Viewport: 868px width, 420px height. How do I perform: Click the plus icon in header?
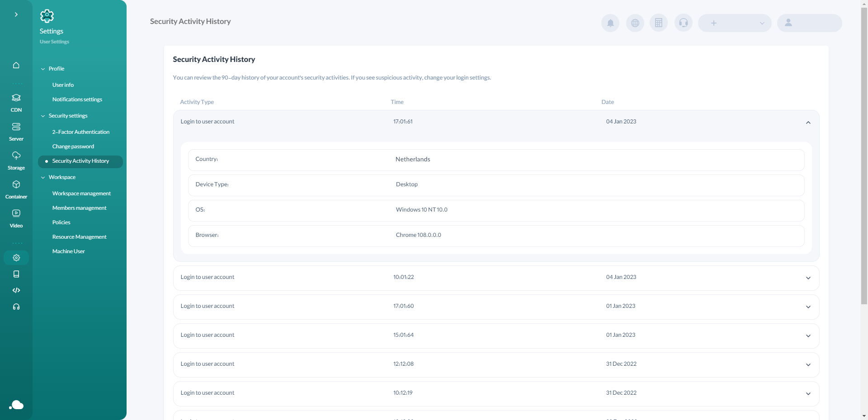(714, 23)
